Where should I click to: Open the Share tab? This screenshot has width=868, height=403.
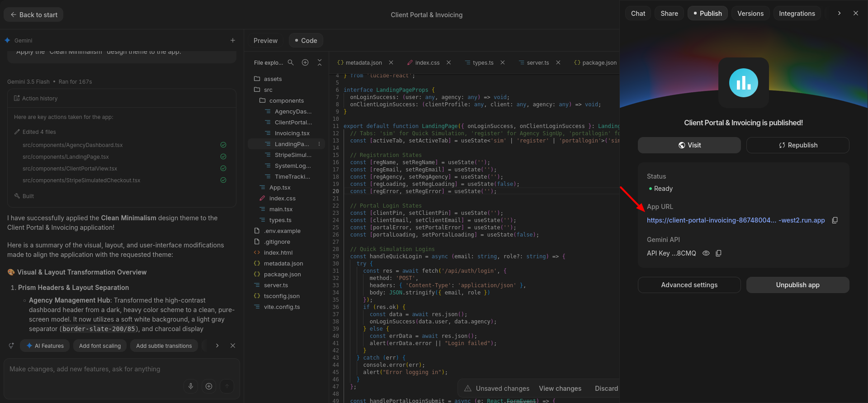(x=669, y=14)
